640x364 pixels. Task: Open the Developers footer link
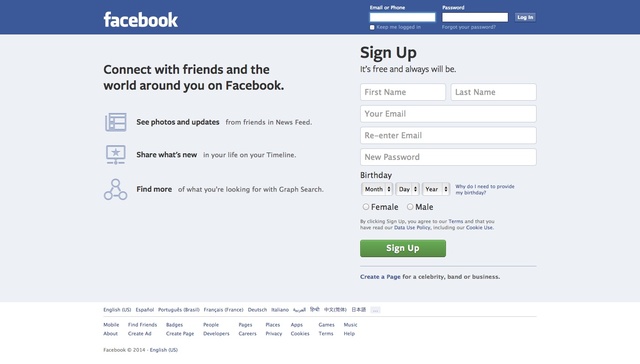(216, 333)
